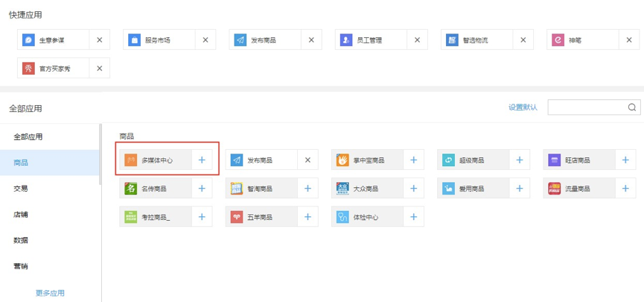Image resolution: width=644 pixels, height=302 pixels.
Task: Add 五羊商品 with its plus button
Action: pyautogui.click(x=307, y=217)
